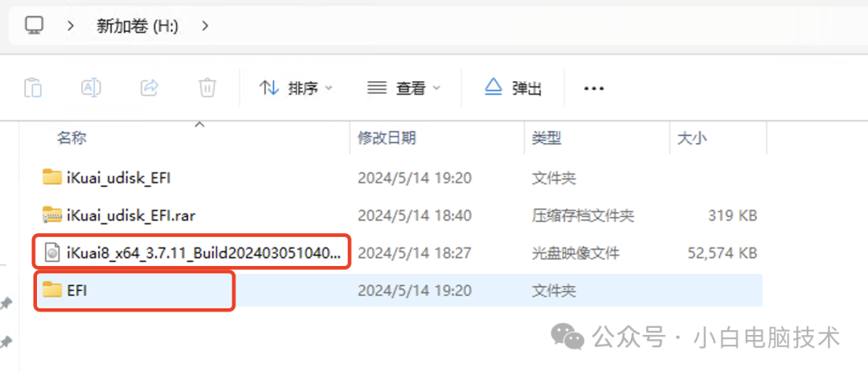This screenshot has height=372, width=868.
Task: Click the iKuai8 disc image file icon
Action: coord(52,253)
